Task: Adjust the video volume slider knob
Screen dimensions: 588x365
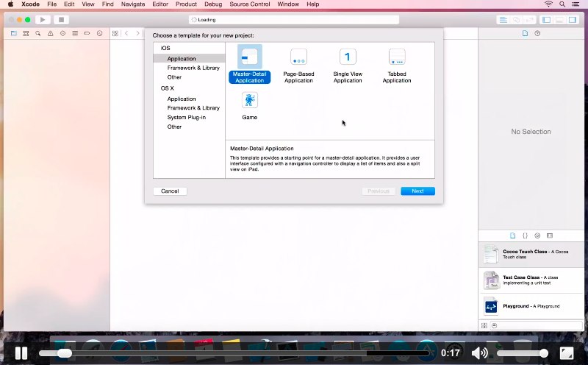Action: [x=544, y=353]
